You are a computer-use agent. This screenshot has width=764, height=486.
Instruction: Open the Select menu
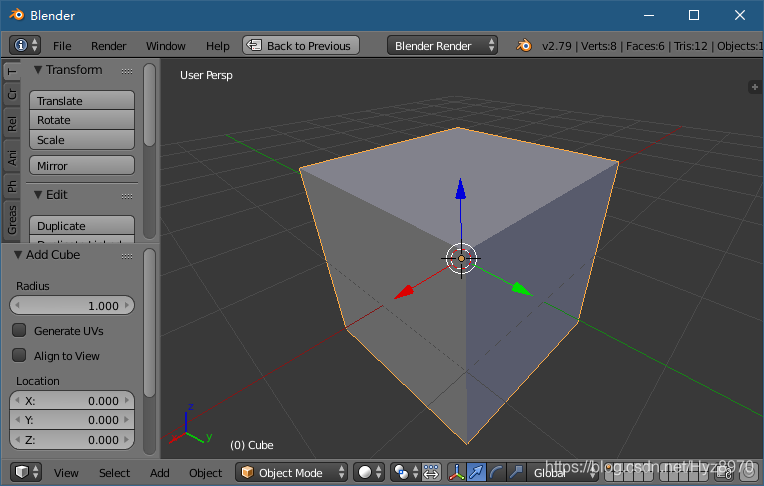coord(115,473)
